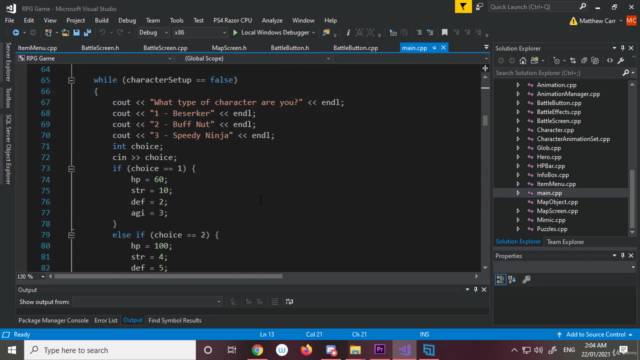Open the Global Scope dropdown
This screenshot has width=640, height=360.
pos(253,58)
